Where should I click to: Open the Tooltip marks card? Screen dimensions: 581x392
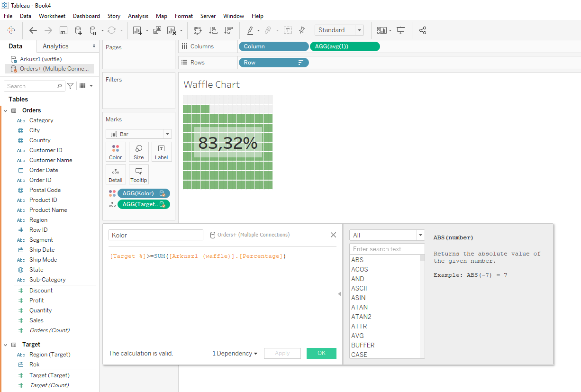click(x=138, y=174)
